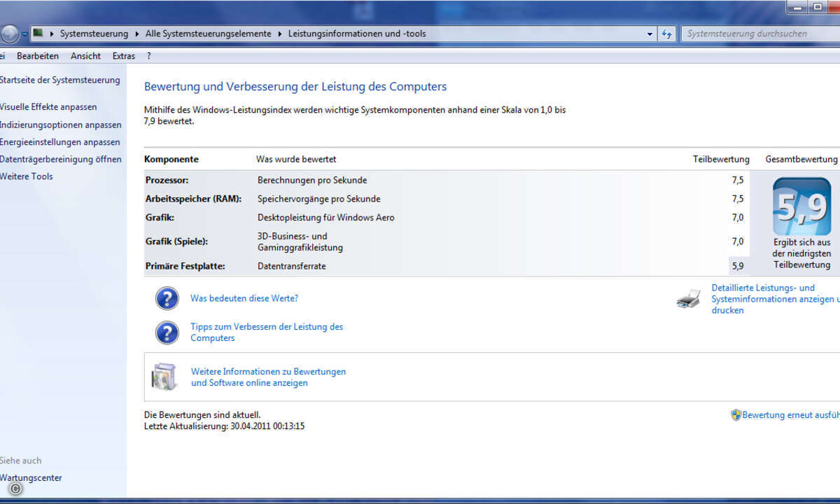The height and width of the screenshot is (504, 840).
Task: Open Detaillierte Leistungs- und Systeminformationen link
Action: pyautogui.click(x=776, y=299)
